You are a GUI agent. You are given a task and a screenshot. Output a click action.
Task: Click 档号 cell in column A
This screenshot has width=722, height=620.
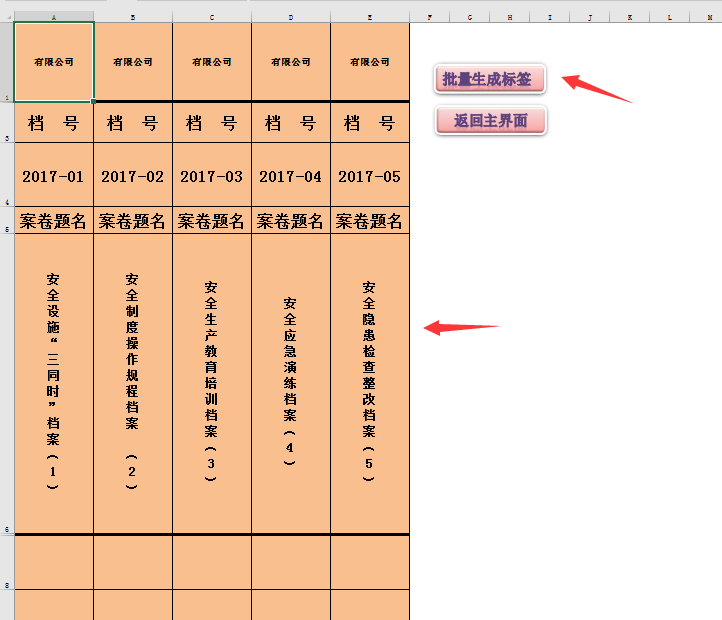pyautogui.click(x=54, y=123)
